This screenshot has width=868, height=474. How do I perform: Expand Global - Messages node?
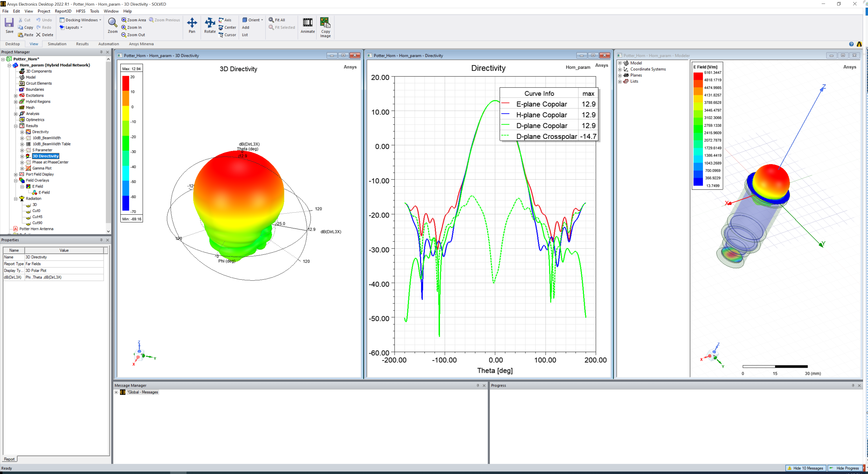[116, 392]
